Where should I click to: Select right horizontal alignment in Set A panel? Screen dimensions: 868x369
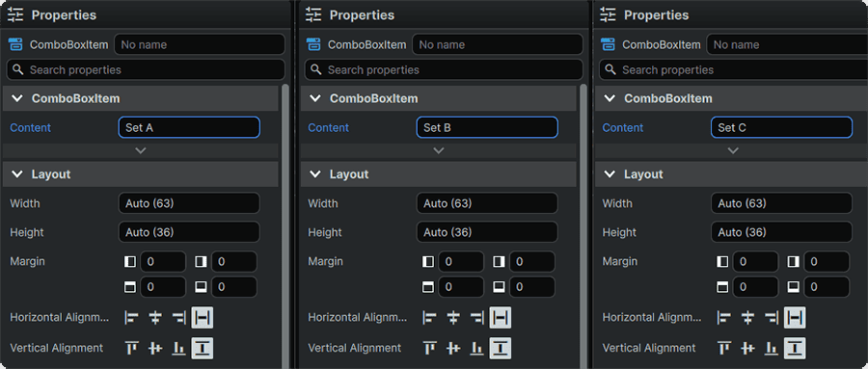pos(178,318)
